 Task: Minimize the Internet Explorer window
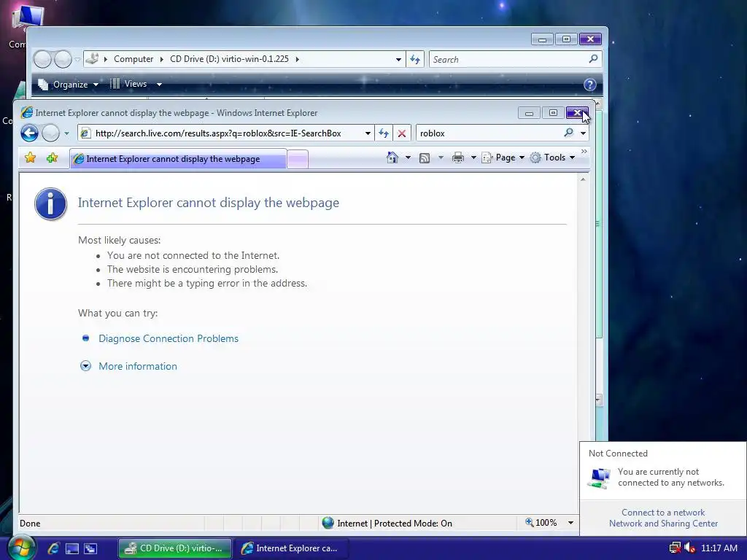coord(529,113)
